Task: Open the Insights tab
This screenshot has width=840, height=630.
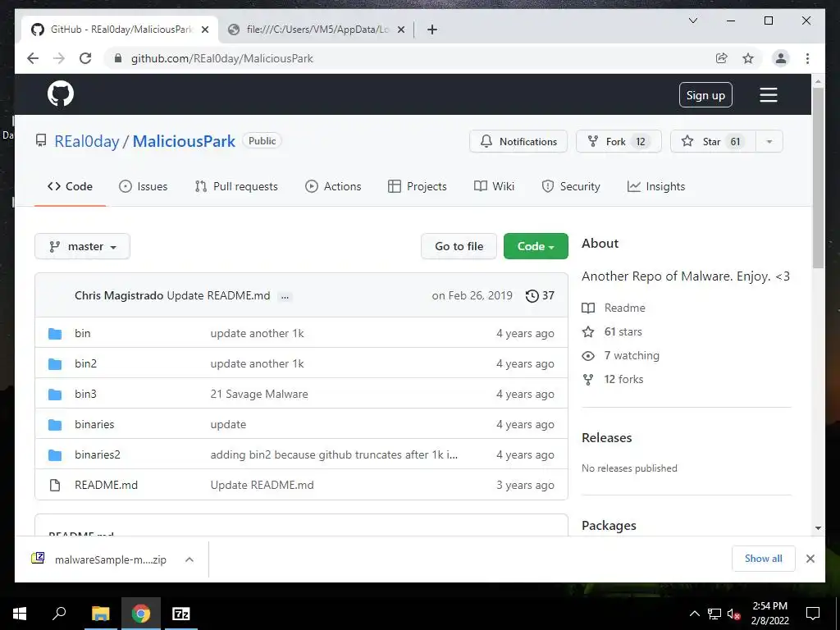Action: (656, 186)
